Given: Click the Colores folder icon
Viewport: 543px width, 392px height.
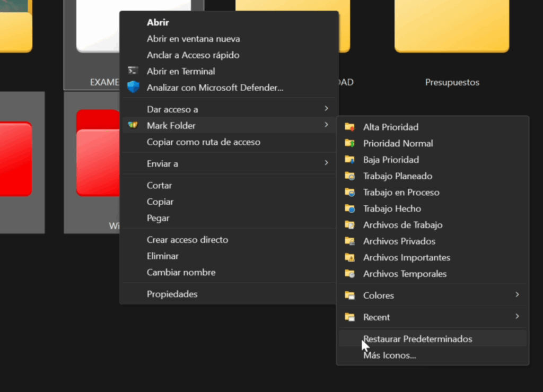Looking at the screenshot, I should (x=350, y=295).
